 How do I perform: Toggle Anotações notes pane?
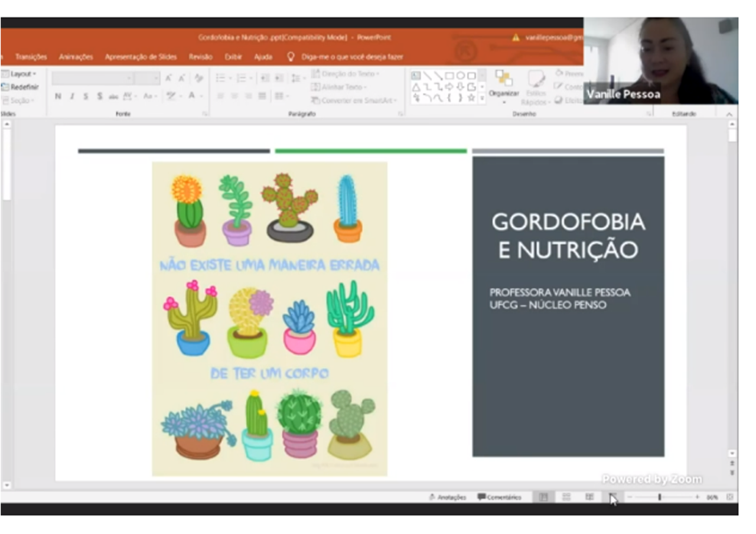[x=448, y=497]
